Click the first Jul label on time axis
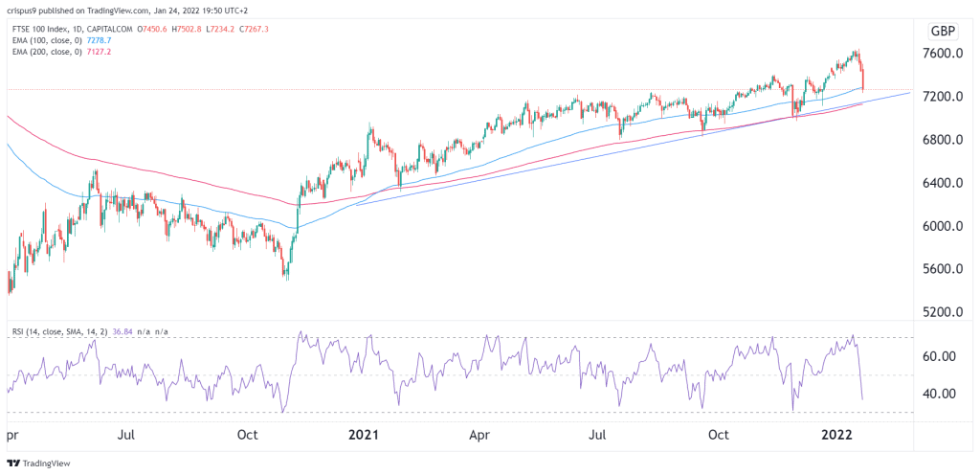The image size is (980, 475). point(127,436)
